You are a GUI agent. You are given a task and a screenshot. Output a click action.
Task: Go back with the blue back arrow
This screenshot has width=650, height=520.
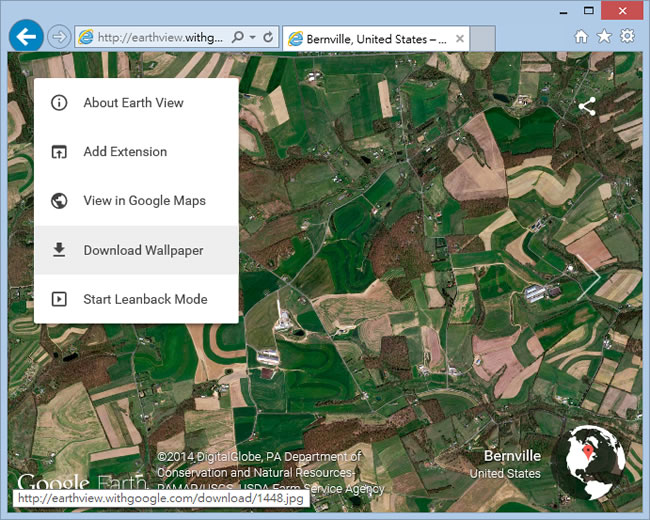pyautogui.click(x=26, y=36)
